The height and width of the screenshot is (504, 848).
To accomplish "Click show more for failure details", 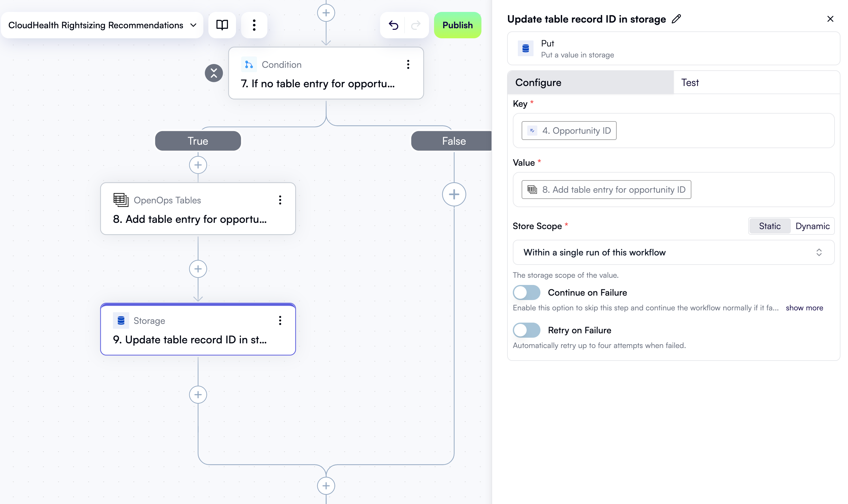I will click(804, 308).
